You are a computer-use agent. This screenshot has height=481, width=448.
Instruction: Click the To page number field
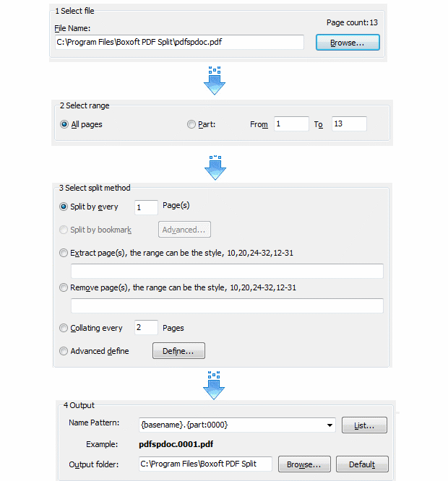(349, 124)
